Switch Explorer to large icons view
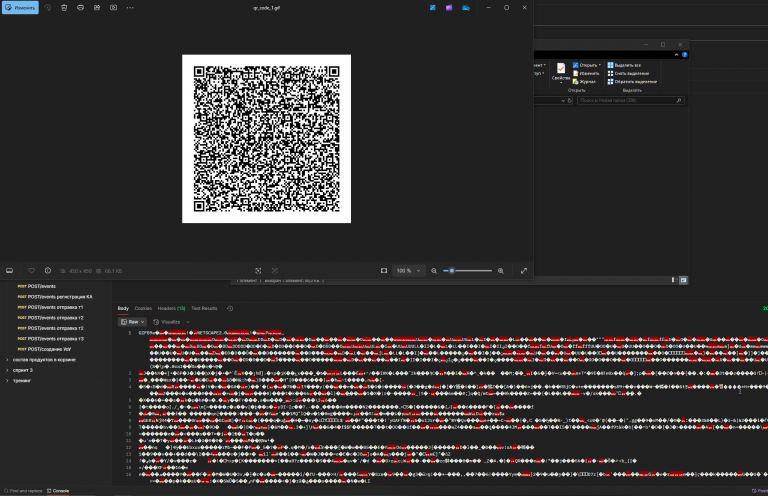Screen dimensions: 768x496 (x=683, y=280)
